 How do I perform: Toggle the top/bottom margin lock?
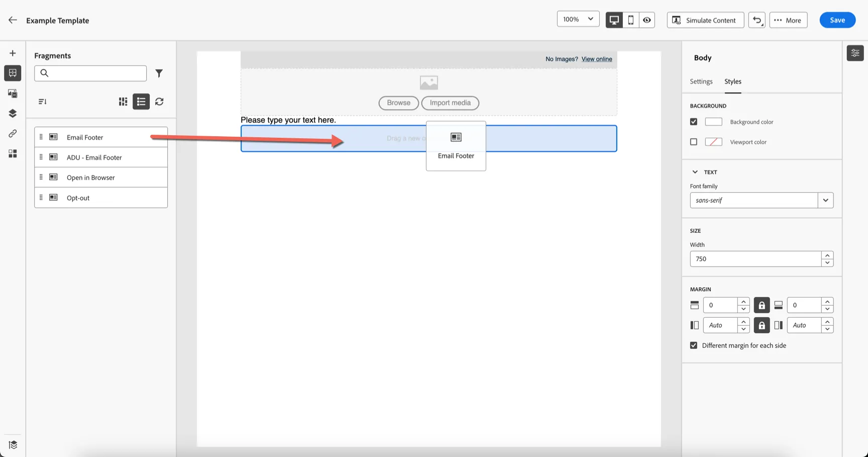pos(762,305)
